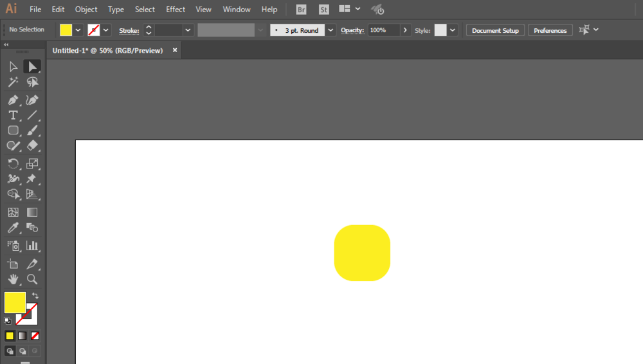Pick the Symbol Sprayer tool

pyautogui.click(x=13, y=246)
